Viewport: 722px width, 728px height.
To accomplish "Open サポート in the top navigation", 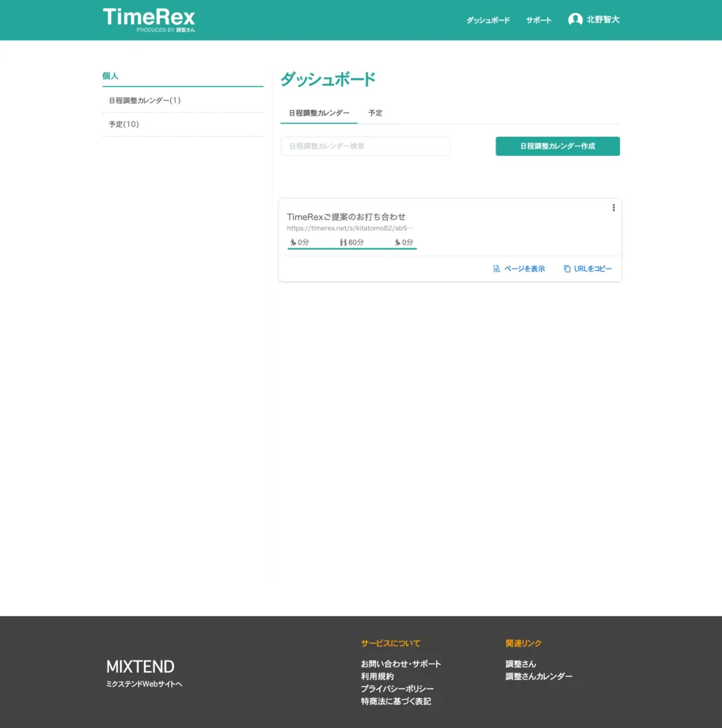I will click(x=539, y=20).
